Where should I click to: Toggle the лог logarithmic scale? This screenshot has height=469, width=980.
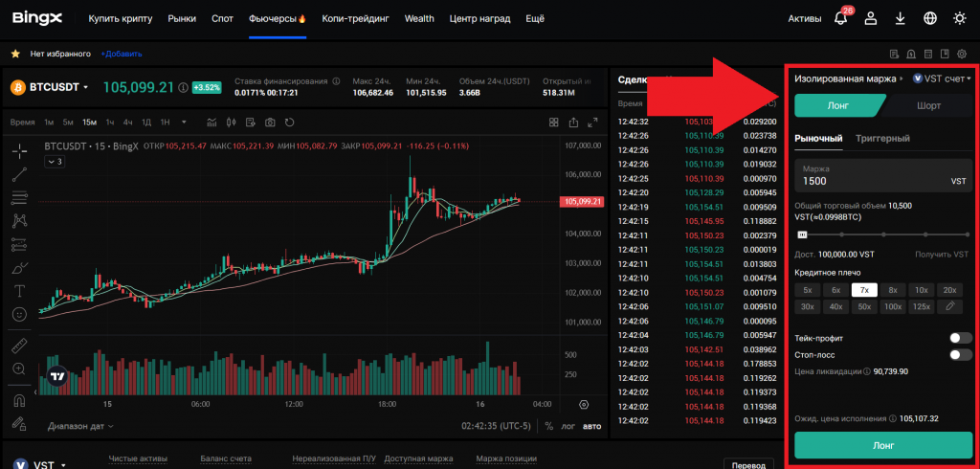(x=568, y=427)
